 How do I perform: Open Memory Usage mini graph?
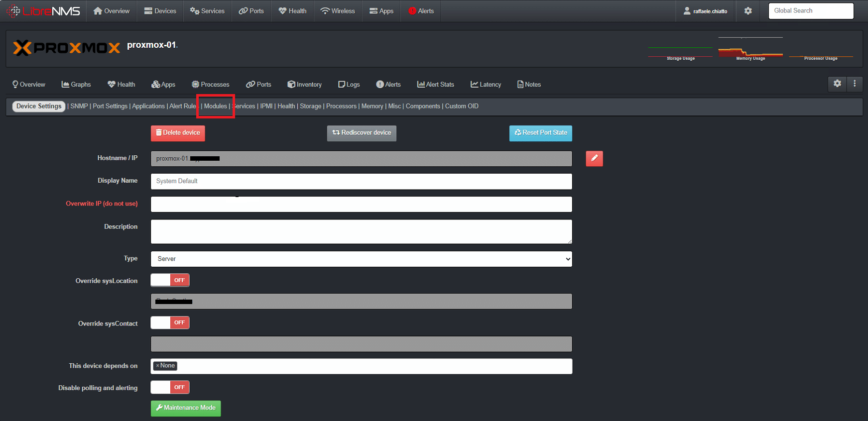pyautogui.click(x=750, y=48)
